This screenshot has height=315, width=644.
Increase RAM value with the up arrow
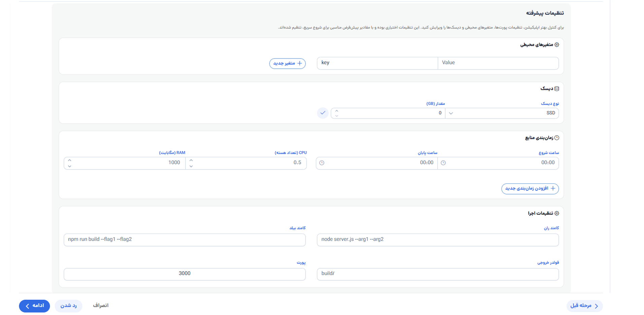(69, 161)
